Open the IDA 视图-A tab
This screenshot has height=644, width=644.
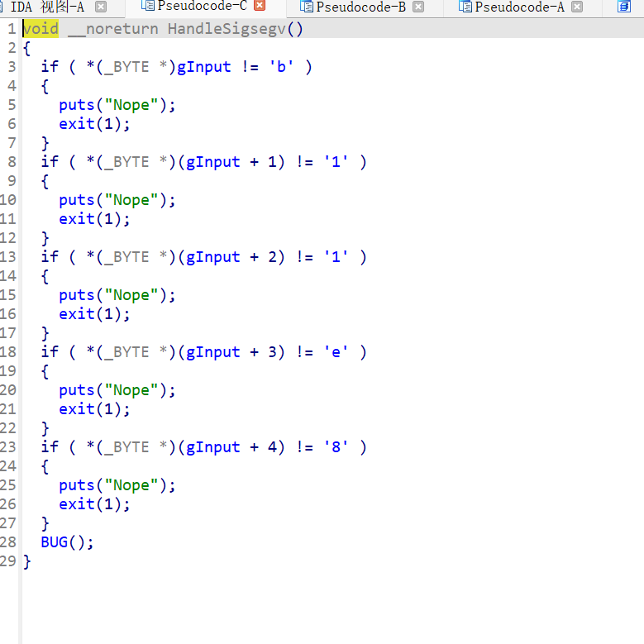pyautogui.click(x=47, y=7)
